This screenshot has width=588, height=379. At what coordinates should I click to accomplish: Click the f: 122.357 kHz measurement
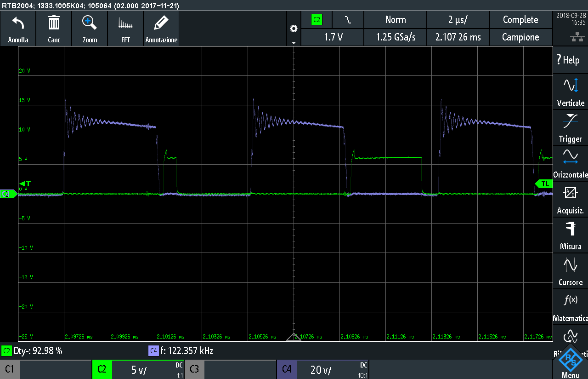[187, 351]
